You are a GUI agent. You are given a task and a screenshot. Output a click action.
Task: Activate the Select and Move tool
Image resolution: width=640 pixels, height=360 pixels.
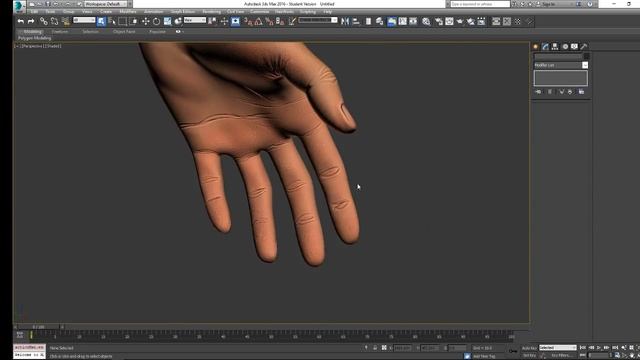pos(145,21)
